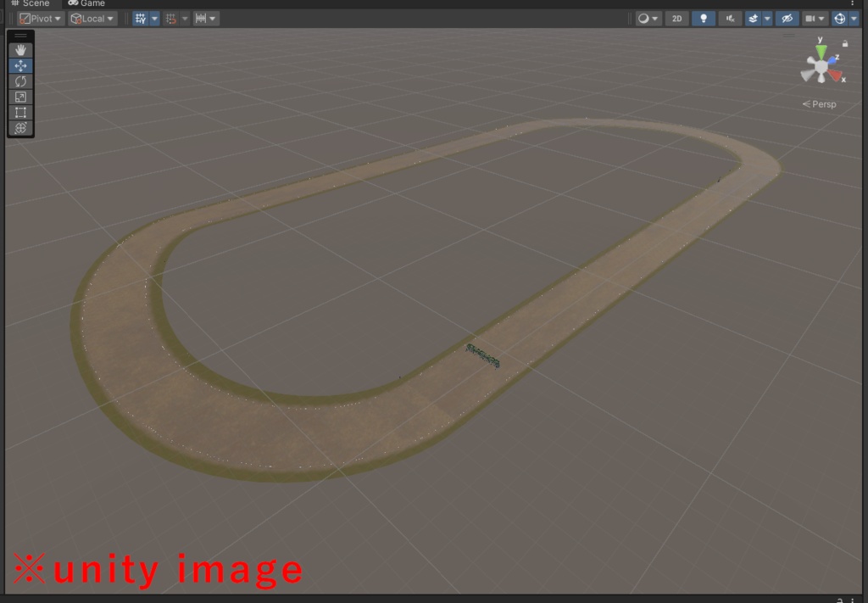Open the scene camera settings dropdown

[815, 19]
